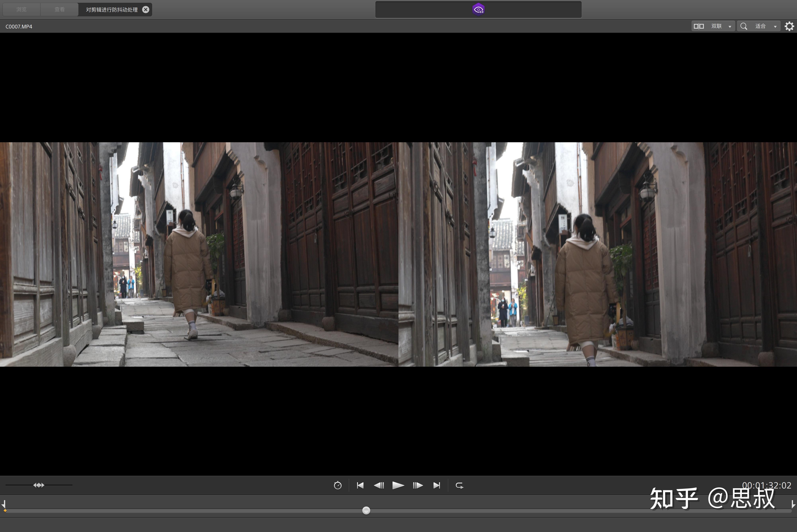Click the split-view layout icon
This screenshot has width=797, height=532.
[698, 26]
